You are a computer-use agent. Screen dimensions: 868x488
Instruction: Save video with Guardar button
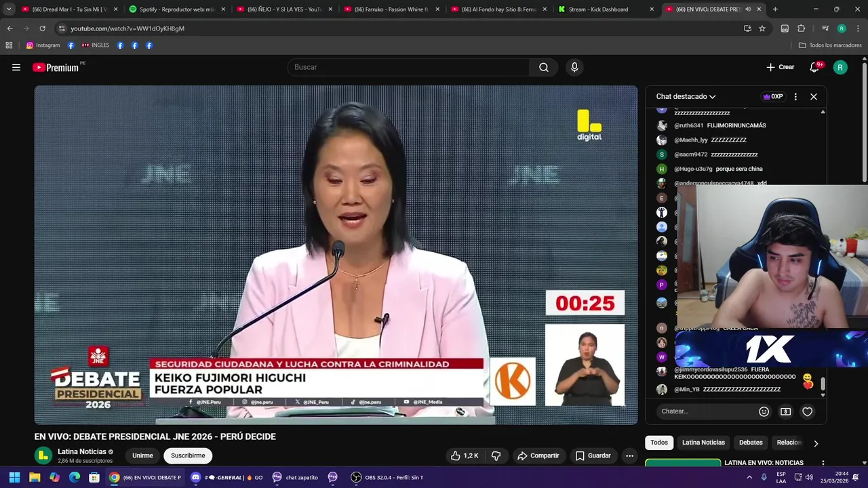click(593, 455)
